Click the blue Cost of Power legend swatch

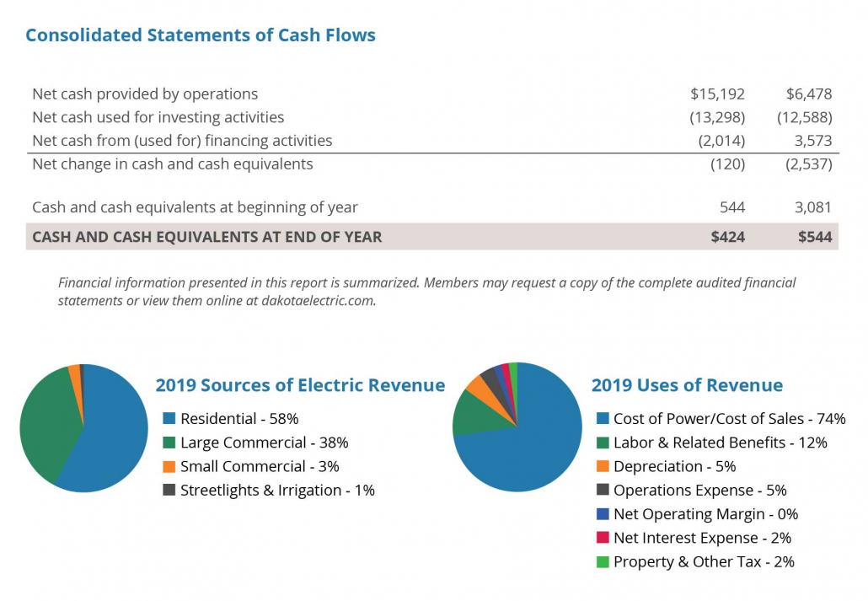(x=603, y=419)
